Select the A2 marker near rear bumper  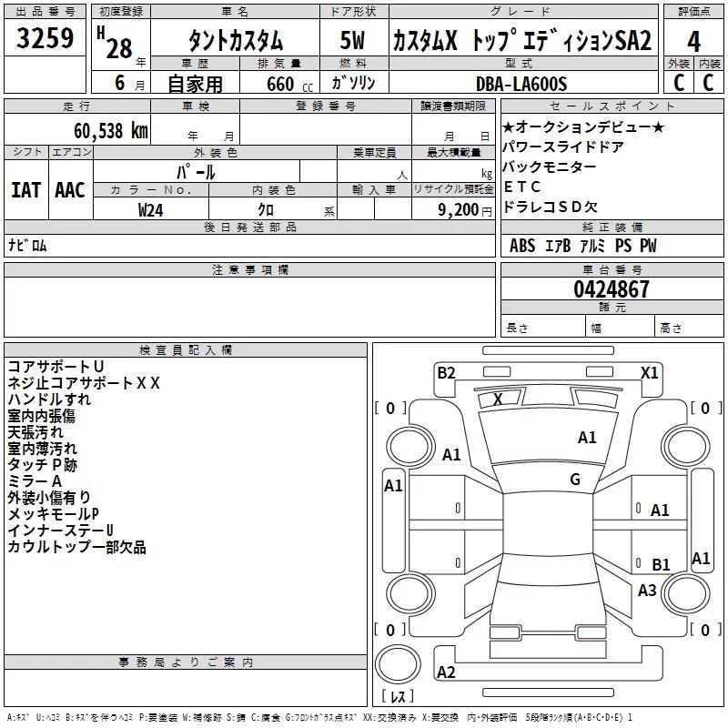[x=446, y=672]
